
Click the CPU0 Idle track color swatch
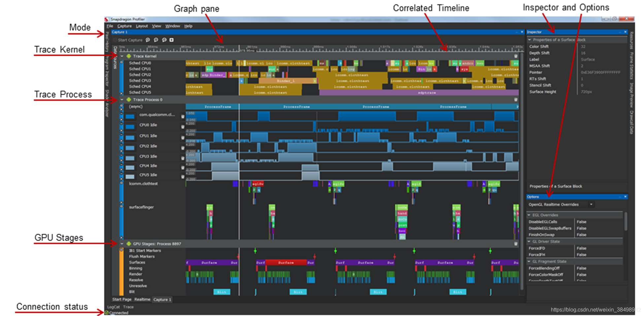point(130,127)
